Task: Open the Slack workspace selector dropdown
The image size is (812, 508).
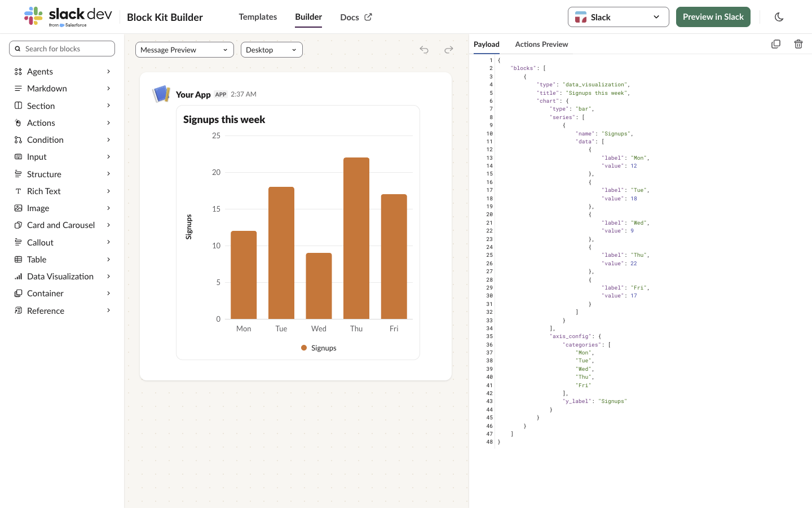Action: click(x=619, y=17)
